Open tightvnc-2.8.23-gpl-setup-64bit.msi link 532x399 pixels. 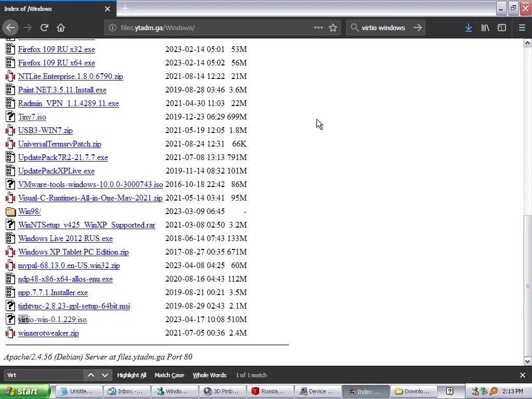tap(74, 306)
